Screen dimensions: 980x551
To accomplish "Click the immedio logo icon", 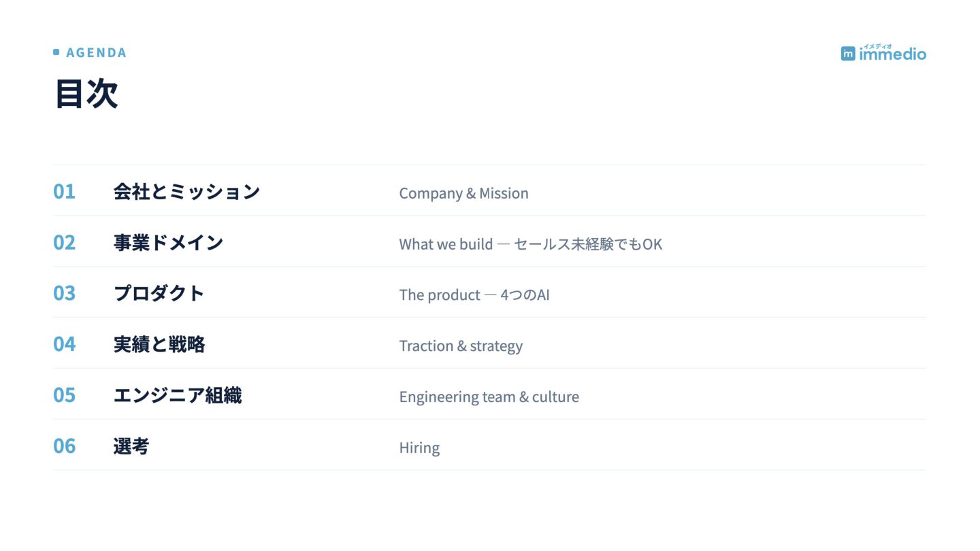I will pos(848,54).
